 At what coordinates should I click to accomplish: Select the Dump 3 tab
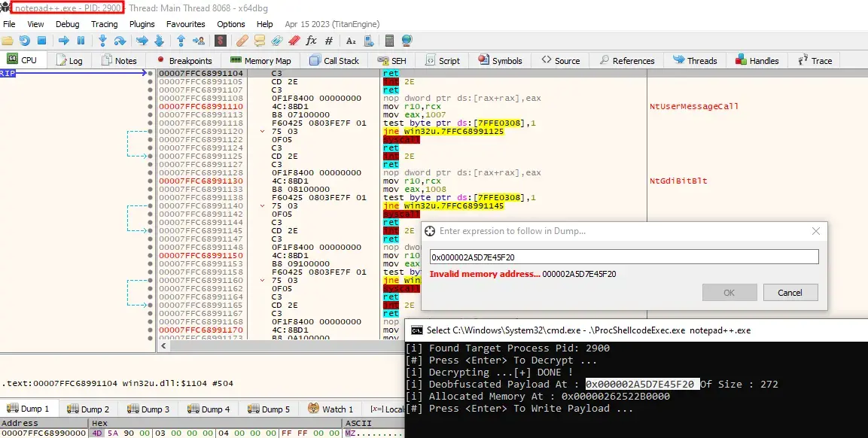[148, 409]
